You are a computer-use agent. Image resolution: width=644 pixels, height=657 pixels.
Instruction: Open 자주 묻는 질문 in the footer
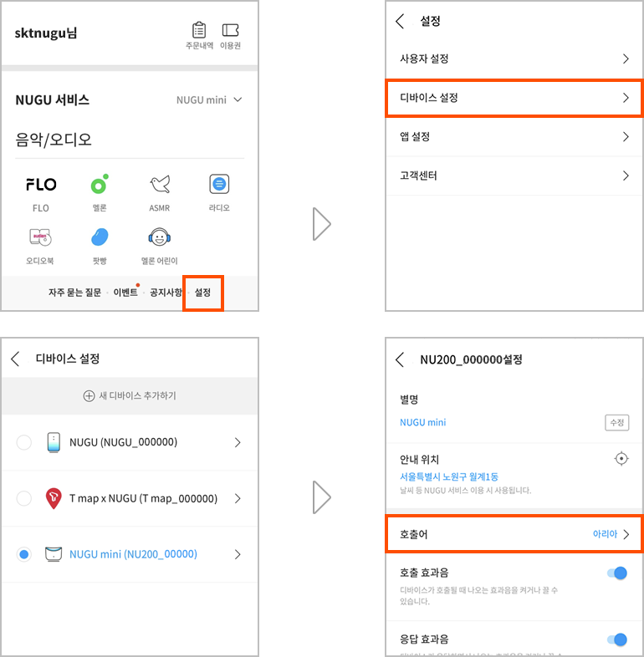pos(74,293)
